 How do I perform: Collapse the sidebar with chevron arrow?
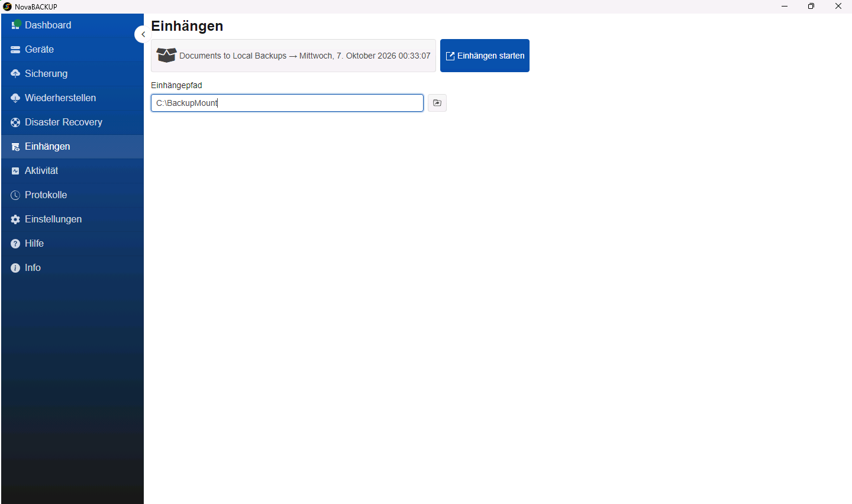pos(143,34)
